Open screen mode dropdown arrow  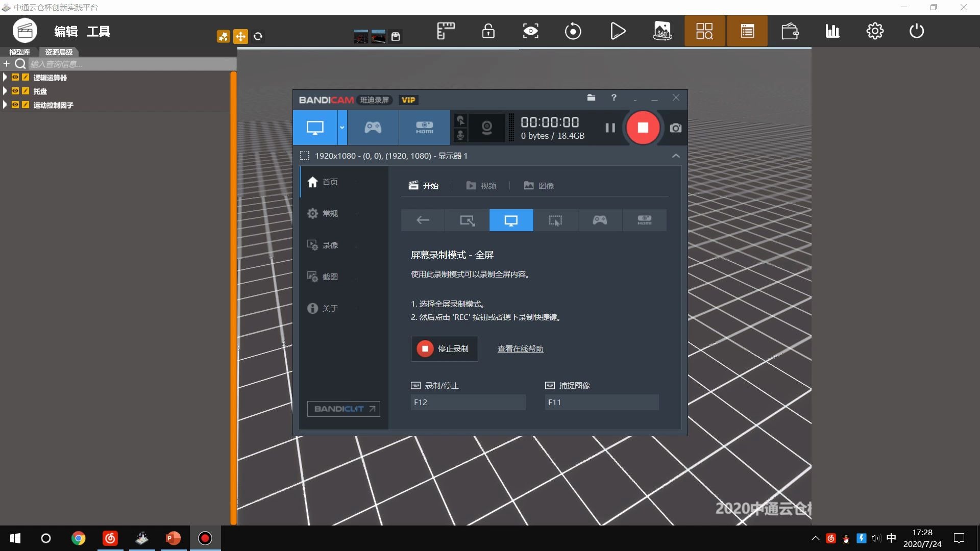click(342, 128)
